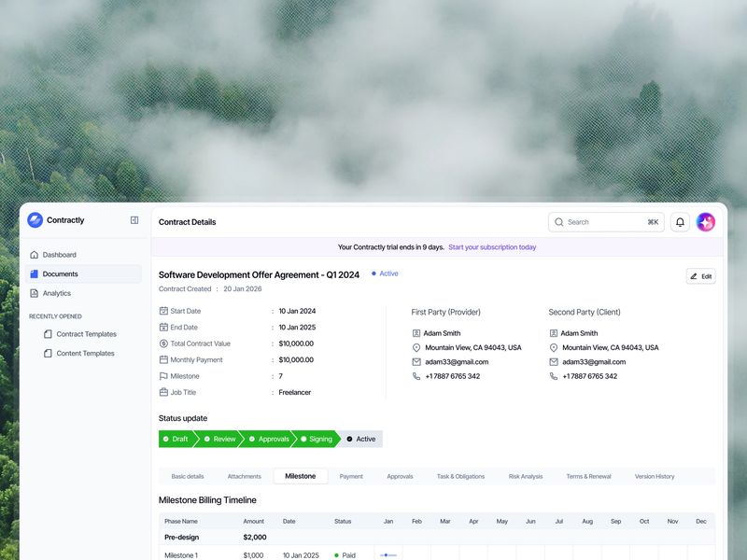Click the Milestone flag icon
The height and width of the screenshot is (560, 747).
(x=163, y=376)
